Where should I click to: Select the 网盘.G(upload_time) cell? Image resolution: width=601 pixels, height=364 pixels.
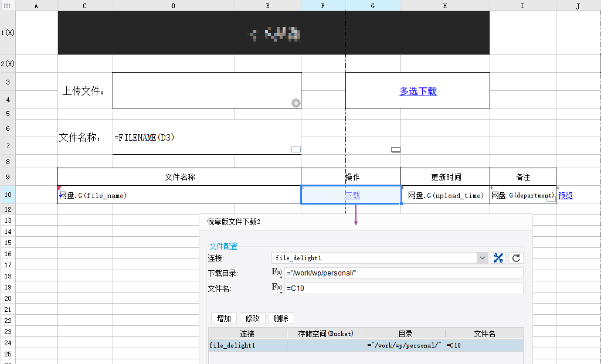click(x=446, y=195)
